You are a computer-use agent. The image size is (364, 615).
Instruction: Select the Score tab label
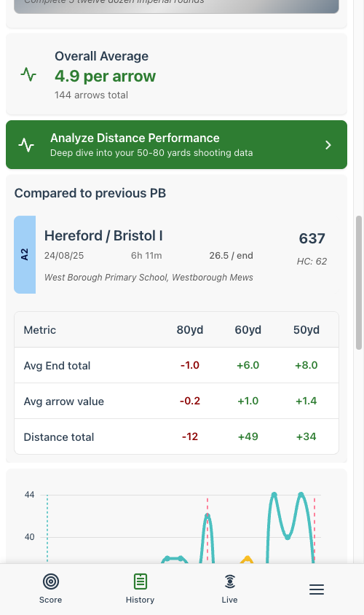(x=50, y=600)
